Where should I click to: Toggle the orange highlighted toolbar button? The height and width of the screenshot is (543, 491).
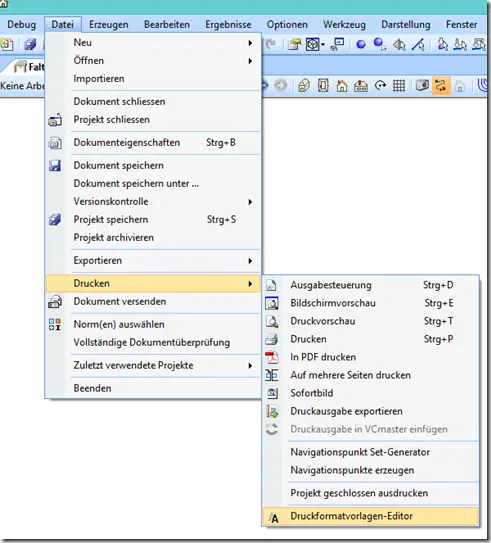point(441,86)
